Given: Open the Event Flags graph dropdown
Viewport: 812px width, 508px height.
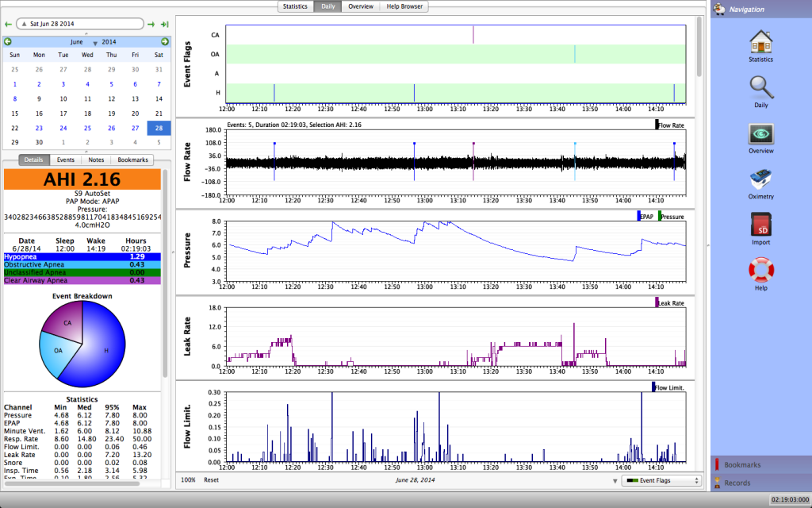Looking at the screenshot, I should 661,480.
